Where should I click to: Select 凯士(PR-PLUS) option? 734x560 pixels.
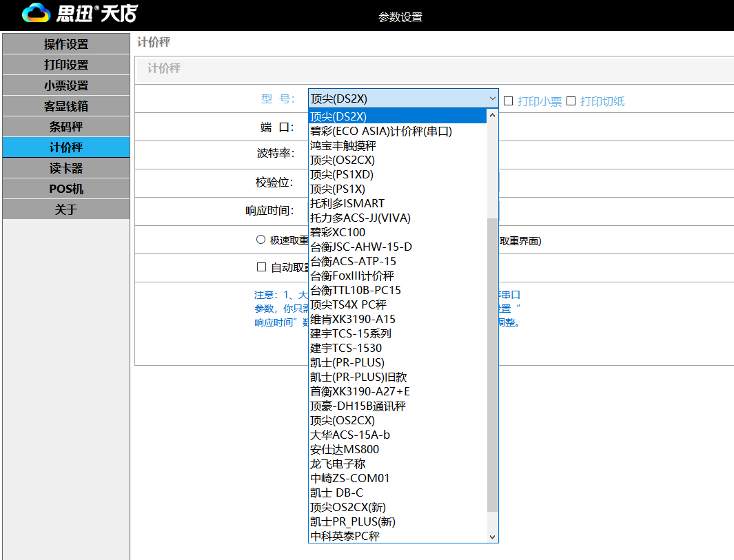coord(398,362)
